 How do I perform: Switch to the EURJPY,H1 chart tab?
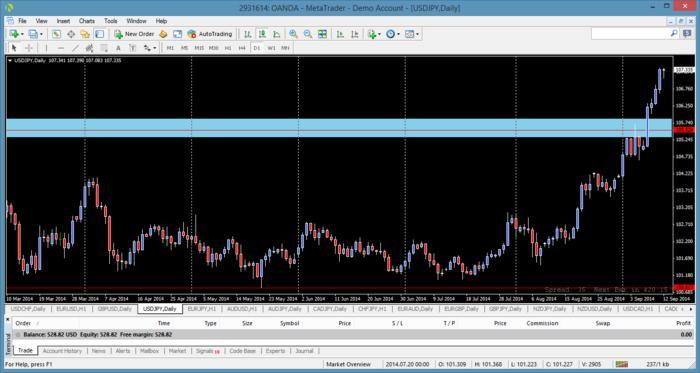(202, 309)
